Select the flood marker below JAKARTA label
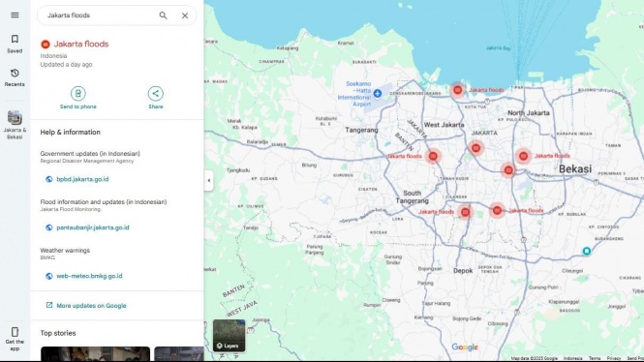The height and width of the screenshot is (362, 644). click(x=475, y=148)
